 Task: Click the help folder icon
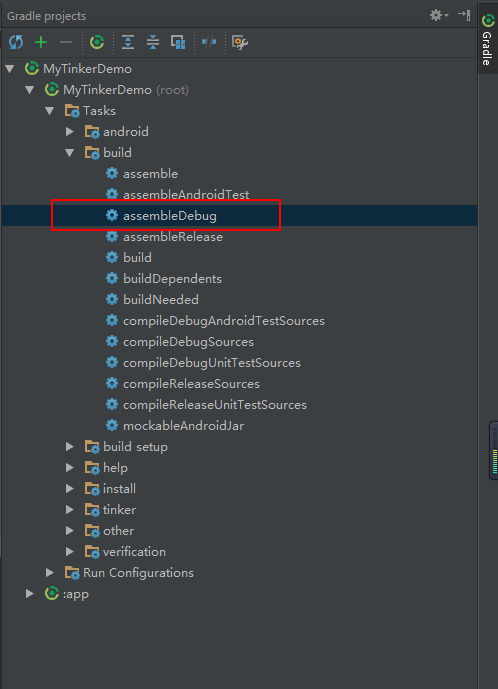tap(92, 468)
